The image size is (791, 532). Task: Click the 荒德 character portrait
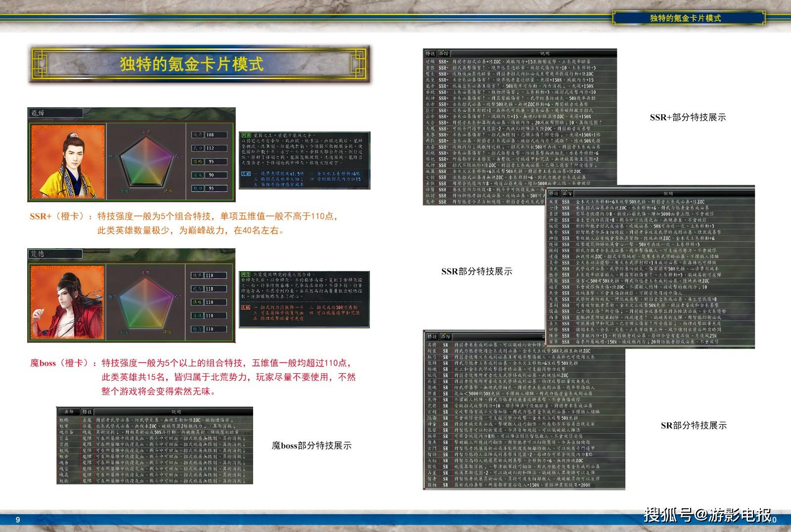[68, 302]
